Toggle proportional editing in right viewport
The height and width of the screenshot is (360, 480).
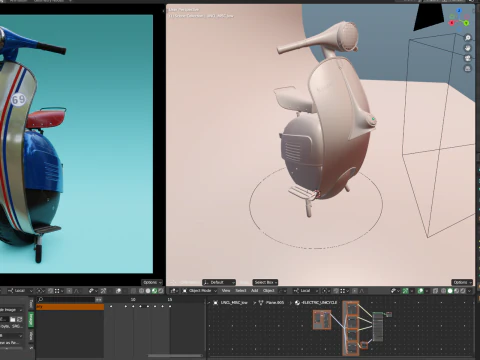355,291
